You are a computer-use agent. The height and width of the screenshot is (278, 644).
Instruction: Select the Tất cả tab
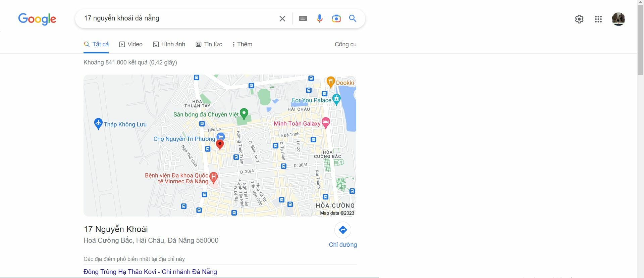click(x=96, y=44)
